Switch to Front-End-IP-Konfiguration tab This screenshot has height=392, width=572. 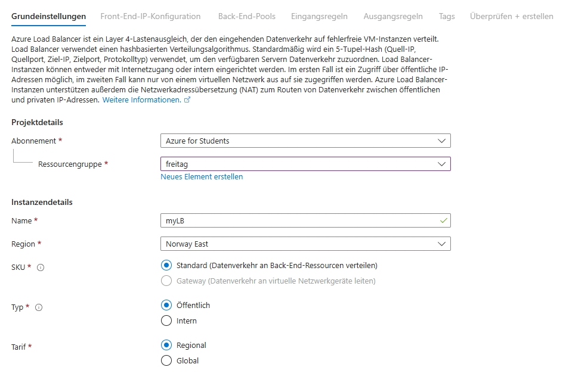coord(150,16)
